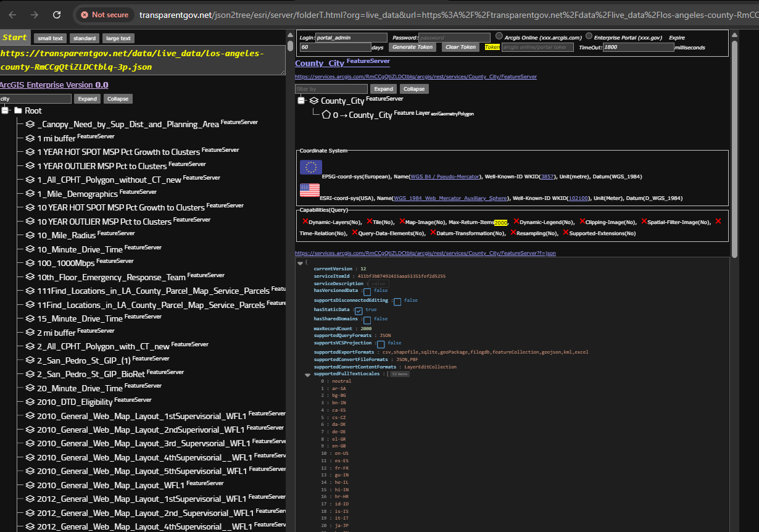This screenshot has height=532, width=759.
Task: Click layer icon beside 2010_DTD_Eligibility
Action: pos(30,402)
